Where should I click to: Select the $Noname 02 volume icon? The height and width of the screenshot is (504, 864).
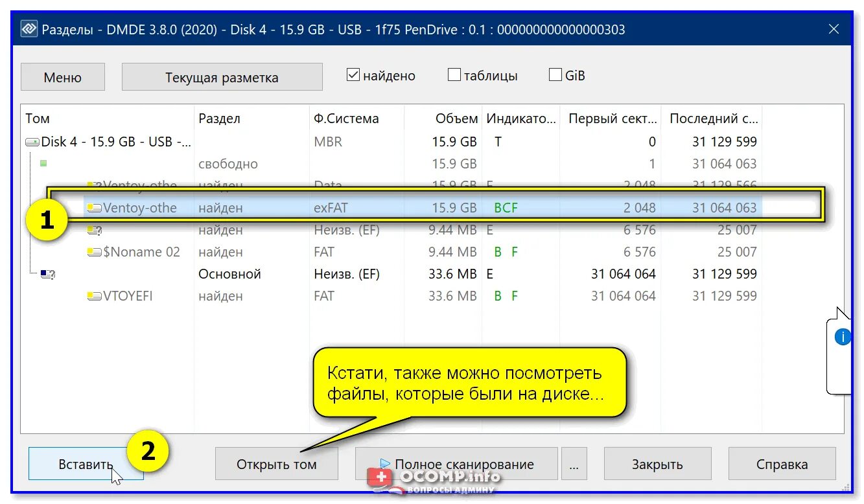coord(95,252)
